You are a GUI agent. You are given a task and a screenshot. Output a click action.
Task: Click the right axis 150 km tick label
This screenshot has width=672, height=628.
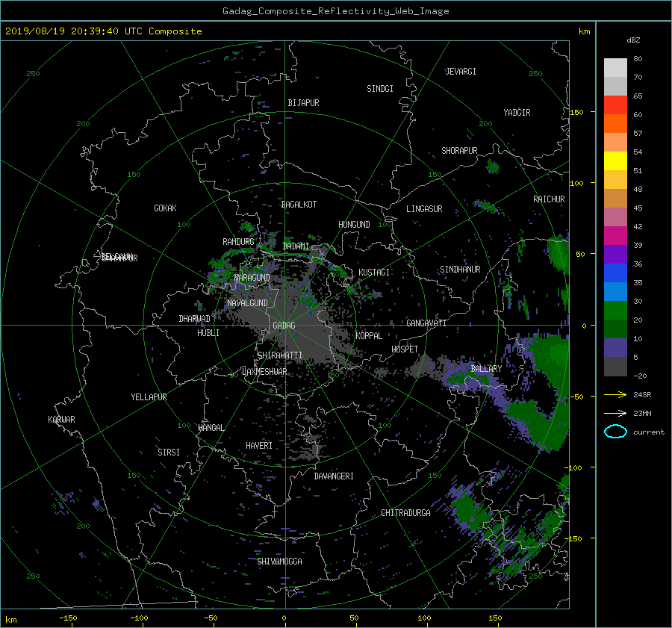tap(577, 112)
